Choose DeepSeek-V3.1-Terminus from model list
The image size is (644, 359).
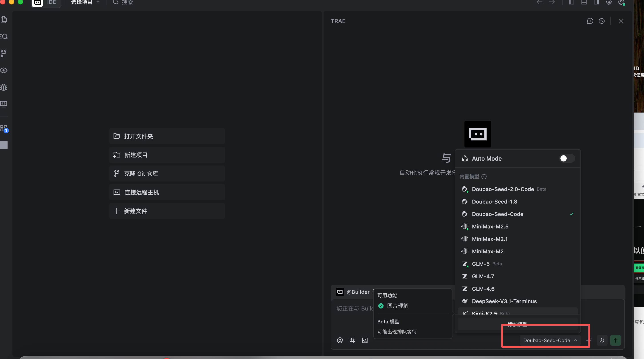[x=504, y=301]
